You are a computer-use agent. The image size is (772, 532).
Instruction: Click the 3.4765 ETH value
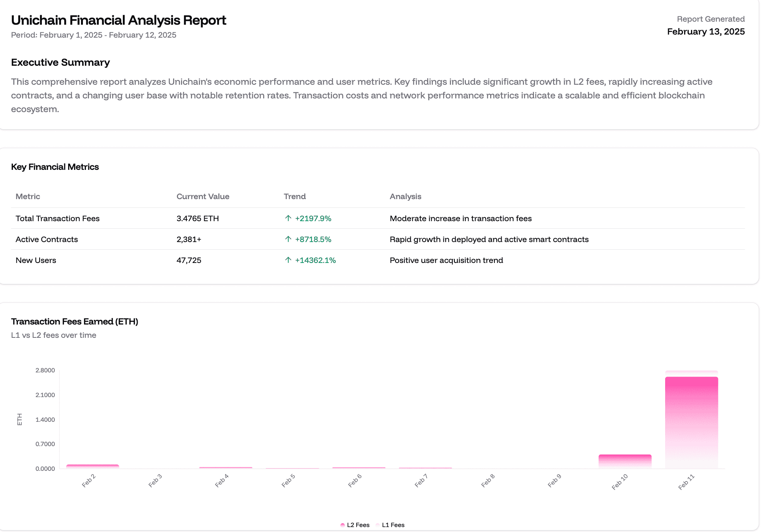click(198, 218)
